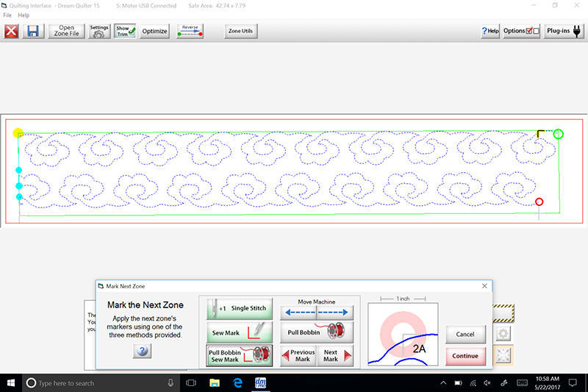Image resolution: width=588 pixels, height=392 pixels.
Task: Select the Pull Bobbin Sew Mark method
Action: point(240,356)
